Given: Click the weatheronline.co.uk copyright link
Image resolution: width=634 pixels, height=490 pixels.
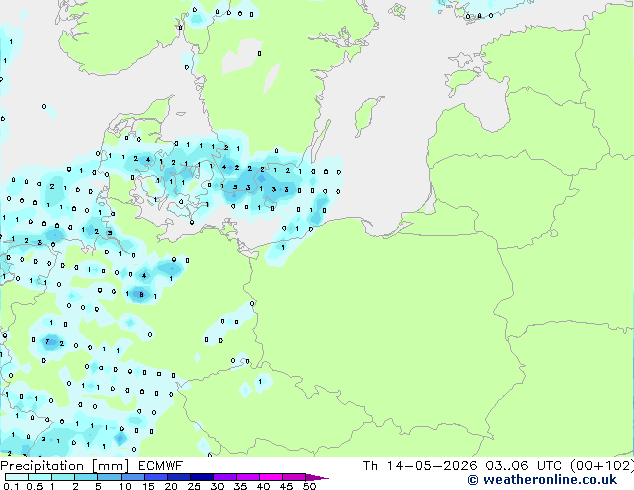Looking at the screenshot, I should (x=542, y=480).
